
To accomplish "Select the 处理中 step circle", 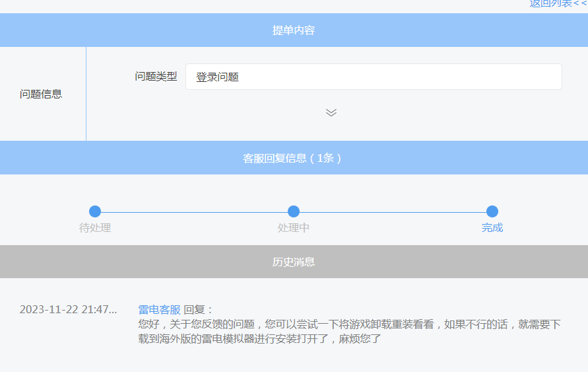I will 294,211.
